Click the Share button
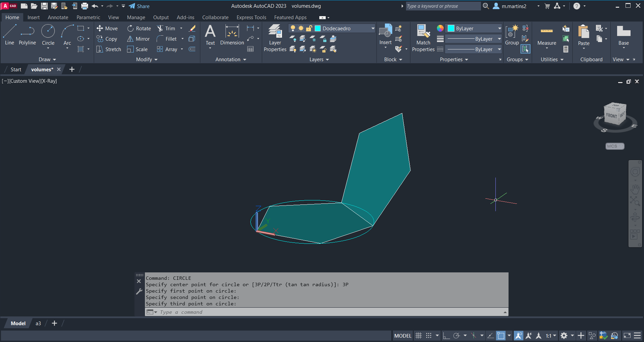This screenshot has width=644, height=342. 139,6
